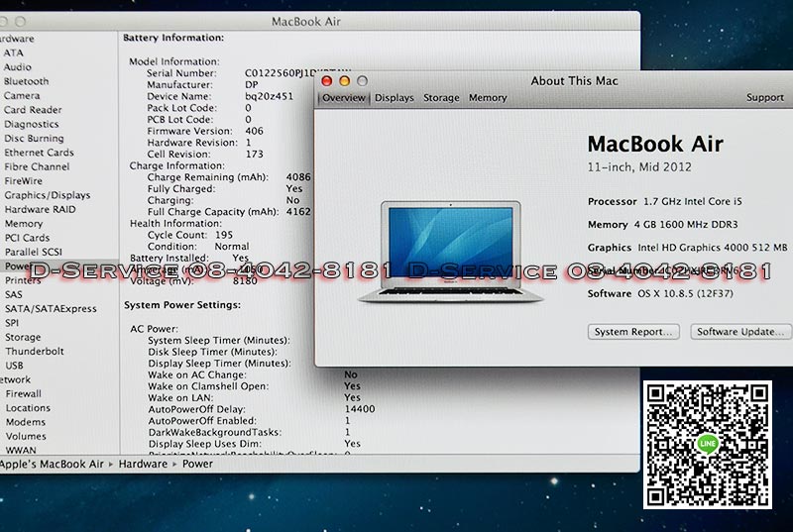Click Power in the bottom path bar

tap(197, 464)
